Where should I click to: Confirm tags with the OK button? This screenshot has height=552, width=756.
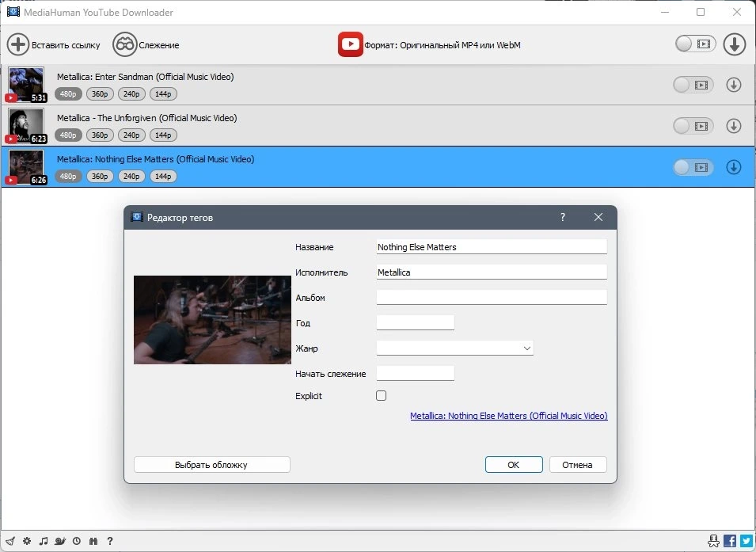[514, 465]
